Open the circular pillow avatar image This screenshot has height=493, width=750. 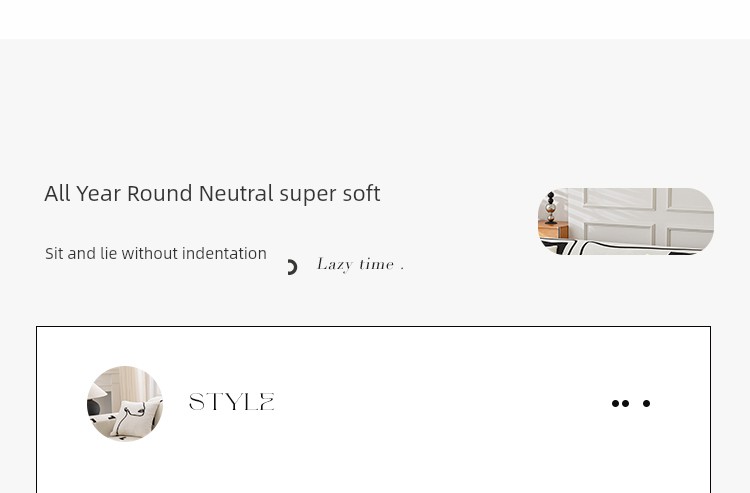coord(125,404)
